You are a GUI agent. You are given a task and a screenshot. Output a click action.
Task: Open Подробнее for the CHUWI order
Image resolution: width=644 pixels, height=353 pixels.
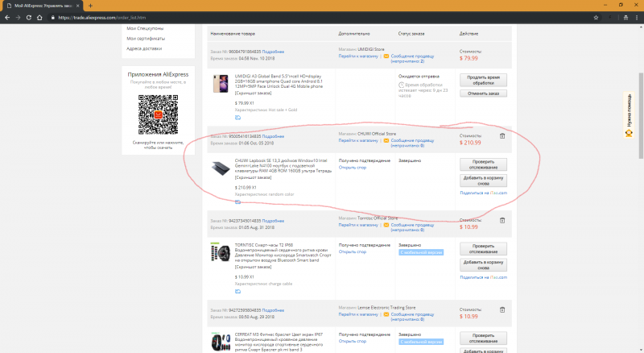(273, 136)
